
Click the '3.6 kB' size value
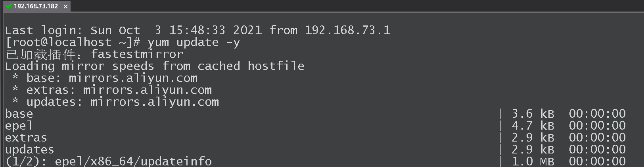(533, 114)
